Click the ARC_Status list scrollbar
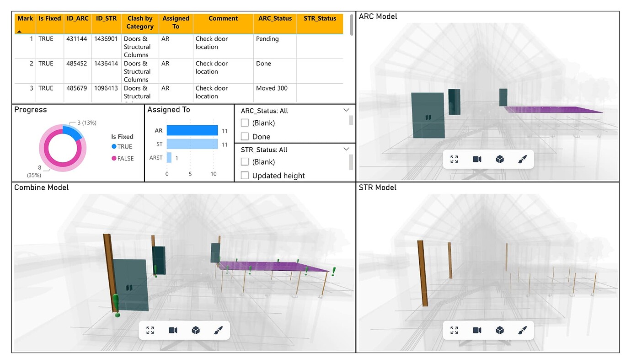This screenshot has width=631, height=364. click(x=351, y=120)
